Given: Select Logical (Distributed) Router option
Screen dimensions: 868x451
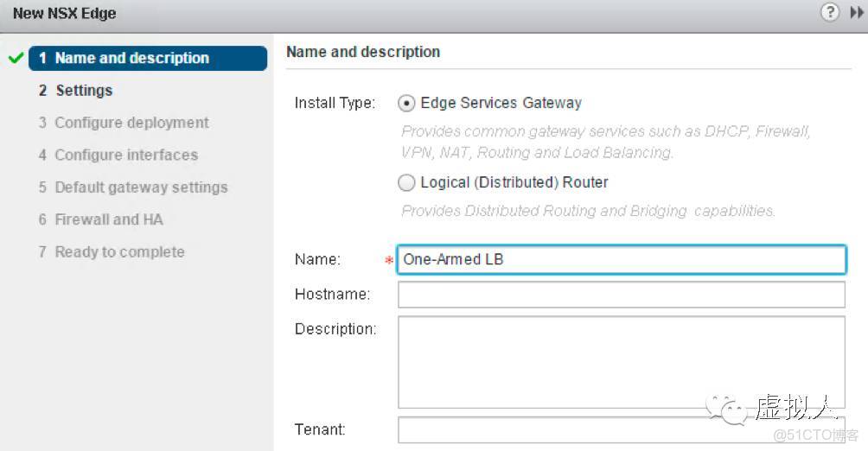Looking at the screenshot, I should pyautogui.click(x=406, y=183).
